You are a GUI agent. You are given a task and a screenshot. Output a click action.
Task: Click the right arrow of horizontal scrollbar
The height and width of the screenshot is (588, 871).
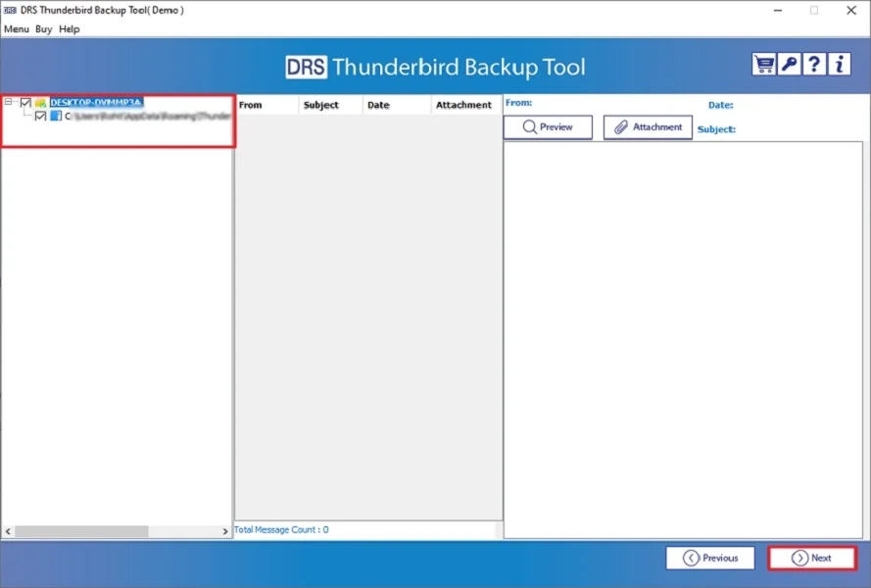click(x=224, y=532)
